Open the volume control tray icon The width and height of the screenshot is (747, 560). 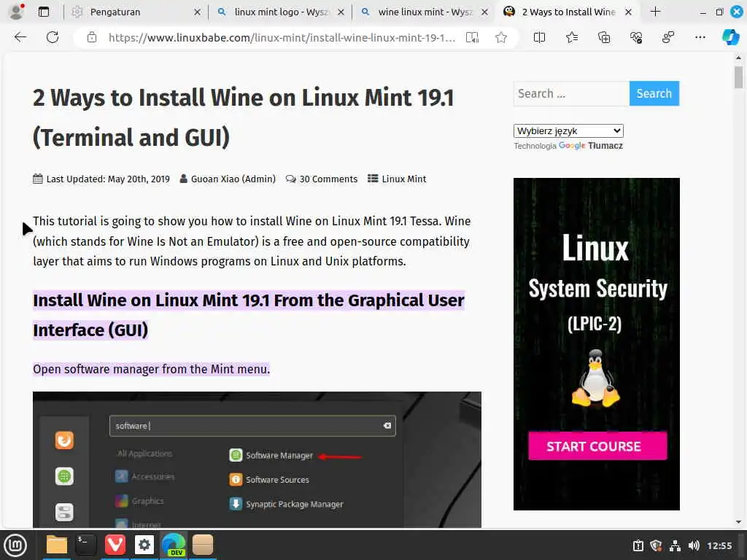(x=694, y=545)
